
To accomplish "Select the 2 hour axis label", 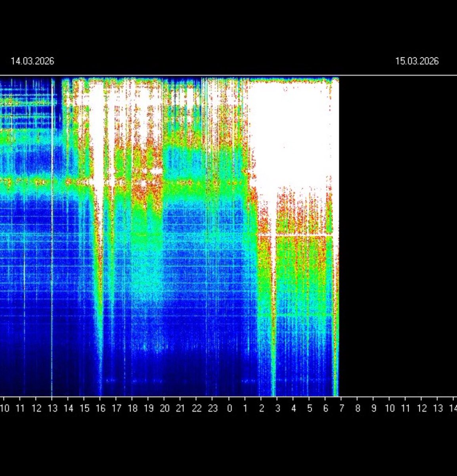I will click(x=262, y=409).
